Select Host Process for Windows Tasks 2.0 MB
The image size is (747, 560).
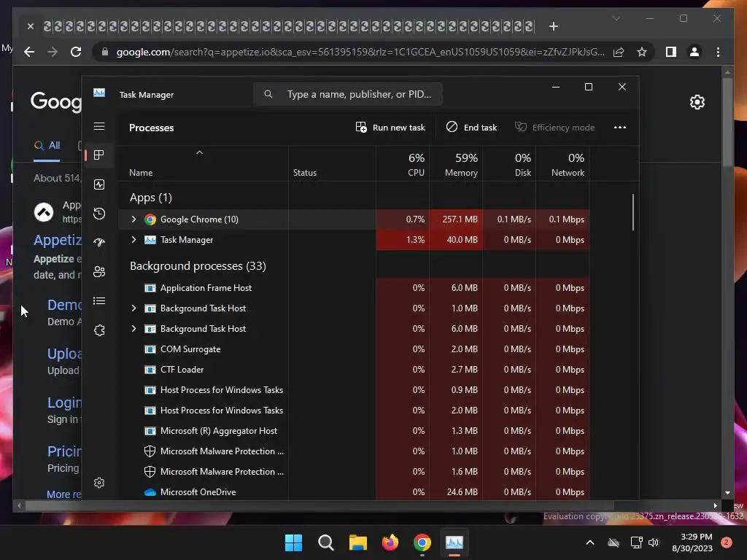pos(354,411)
